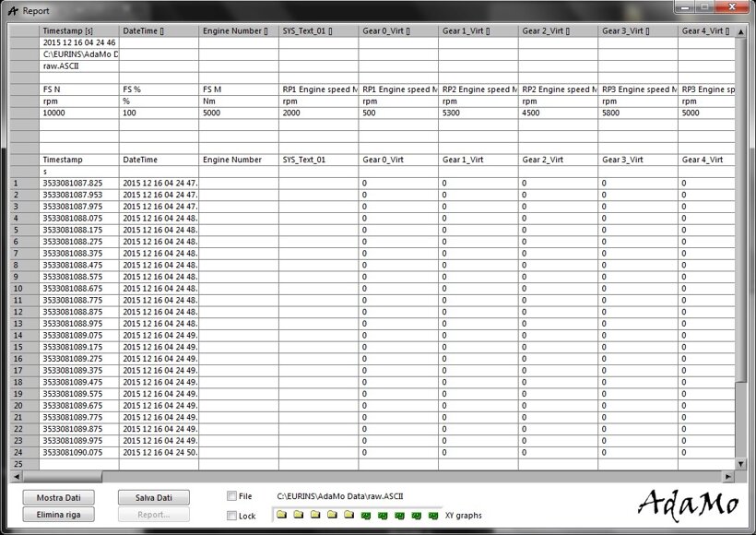Screen dimensions: 756x535
Task: Select the Timestamp cell 3533081087.825
Action: pos(79,184)
